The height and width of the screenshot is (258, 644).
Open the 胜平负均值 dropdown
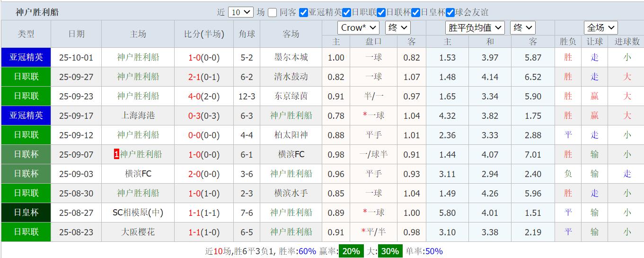coord(475,28)
